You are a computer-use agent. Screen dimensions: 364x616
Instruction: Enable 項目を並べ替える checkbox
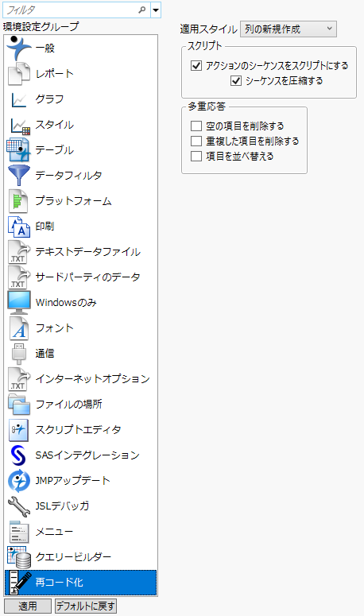(x=196, y=156)
